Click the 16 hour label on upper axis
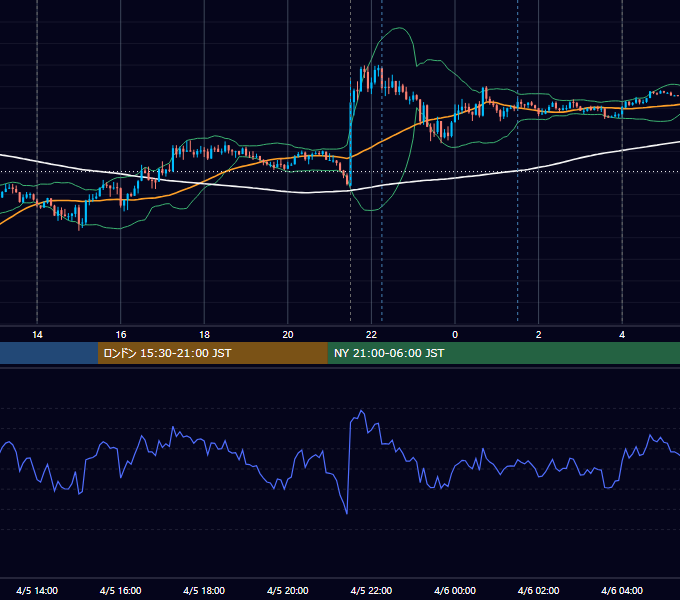This screenshot has height=600, width=680. pos(121,335)
